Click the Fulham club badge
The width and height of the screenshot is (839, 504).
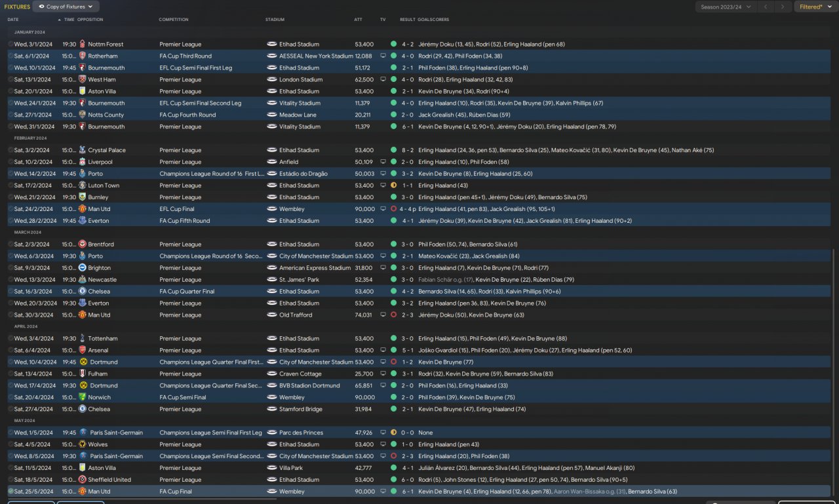pos(83,374)
